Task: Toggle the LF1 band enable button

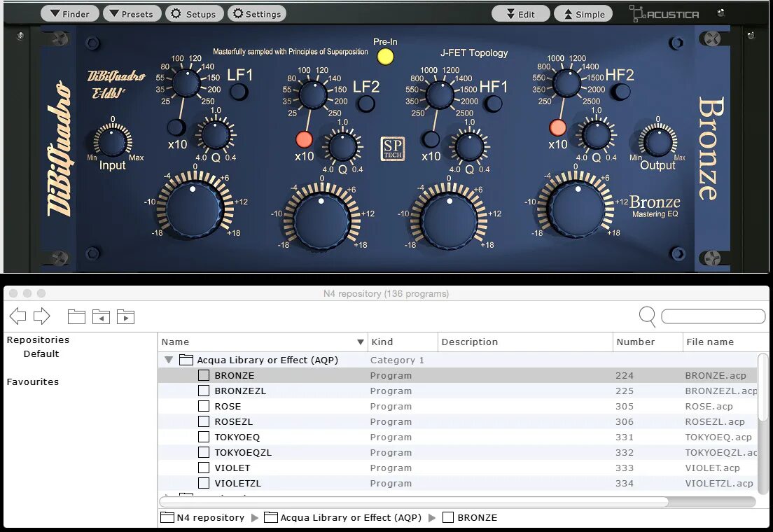Action: click(x=239, y=92)
